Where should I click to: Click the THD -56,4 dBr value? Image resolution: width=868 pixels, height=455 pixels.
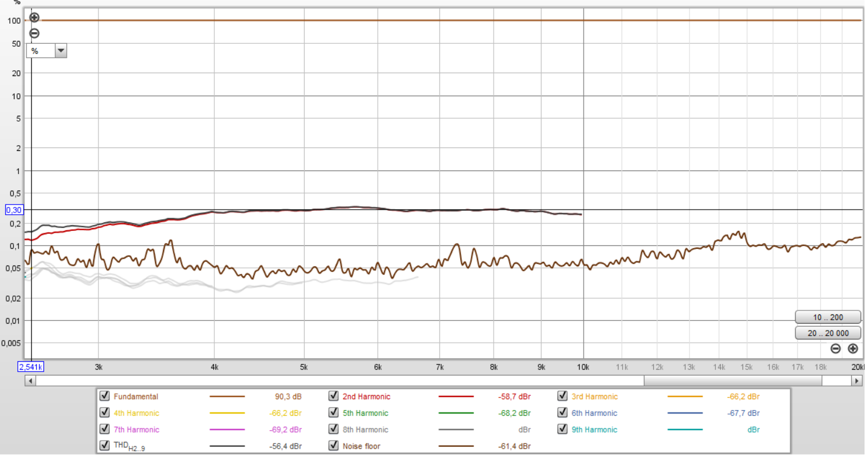pyautogui.click(x=285, y=446)
